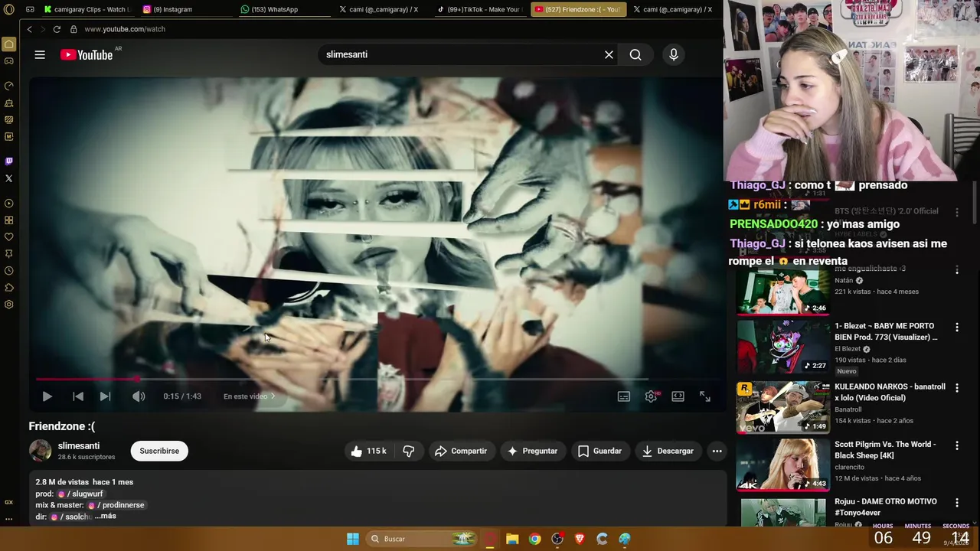Image resolution: width=980 pixels, height=551 pixels.
Task: Switch to TikTok tab
Action: click(x=479, y=9)
